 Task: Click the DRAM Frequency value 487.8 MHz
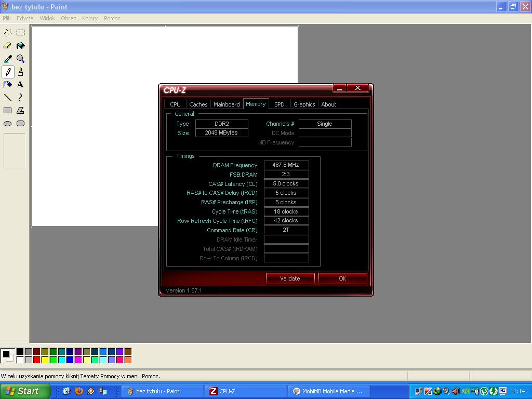286,165
